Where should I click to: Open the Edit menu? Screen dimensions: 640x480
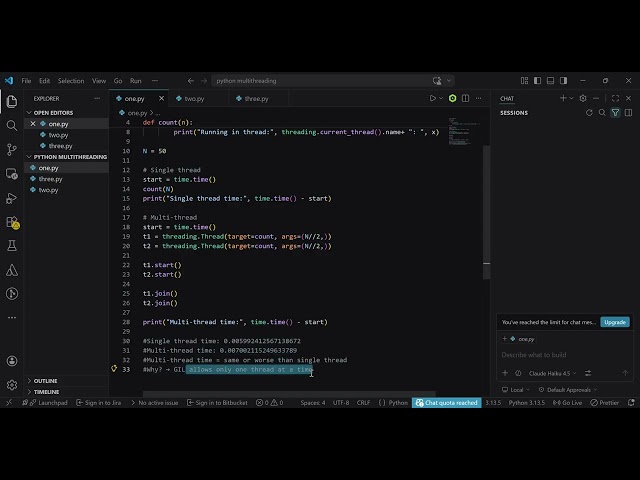pyautogui.click(x=44, y=81)
